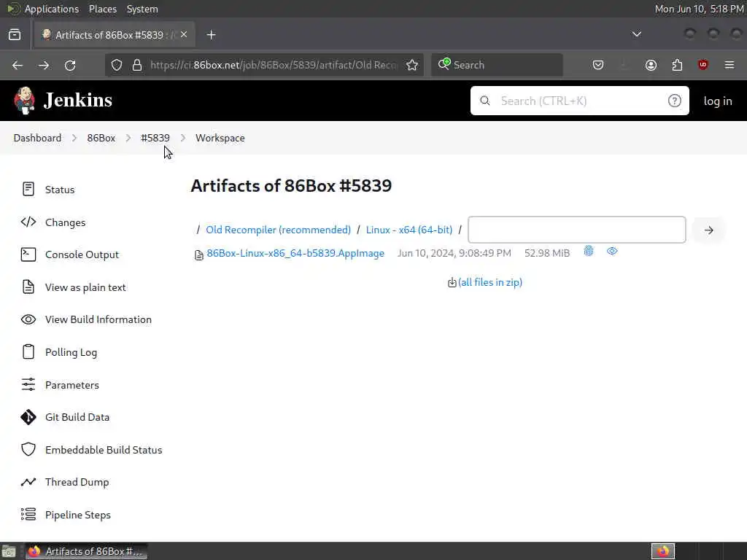Click the browser reload button

(x=70, y=65)
